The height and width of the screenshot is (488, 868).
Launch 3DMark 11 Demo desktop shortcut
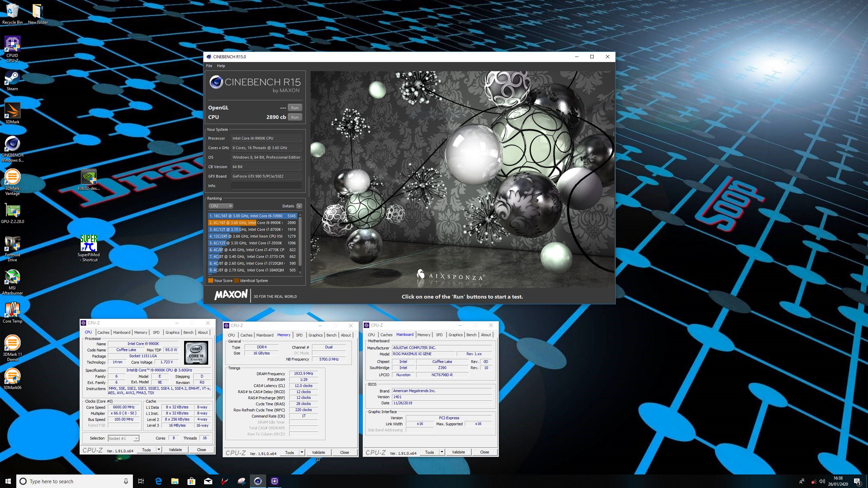(x=12, y=348)
